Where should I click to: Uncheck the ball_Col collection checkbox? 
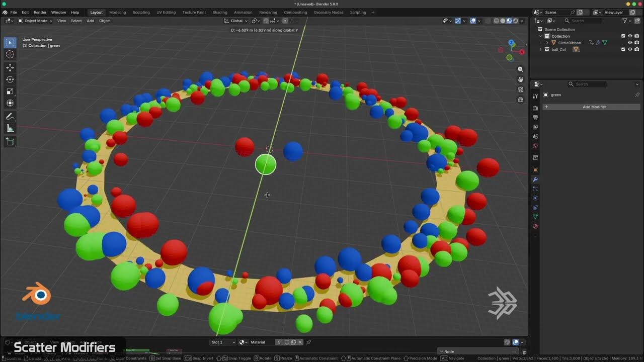[x=623, y=49]
